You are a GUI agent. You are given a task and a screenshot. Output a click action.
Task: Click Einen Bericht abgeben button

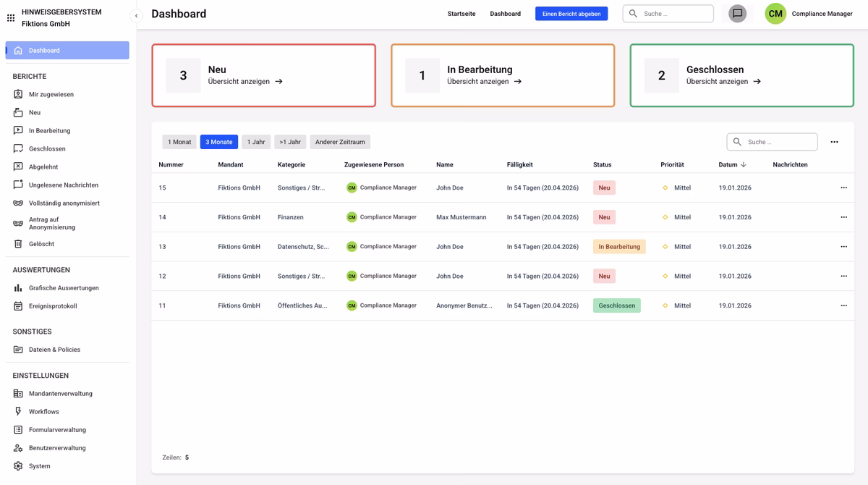pos(571,14)
